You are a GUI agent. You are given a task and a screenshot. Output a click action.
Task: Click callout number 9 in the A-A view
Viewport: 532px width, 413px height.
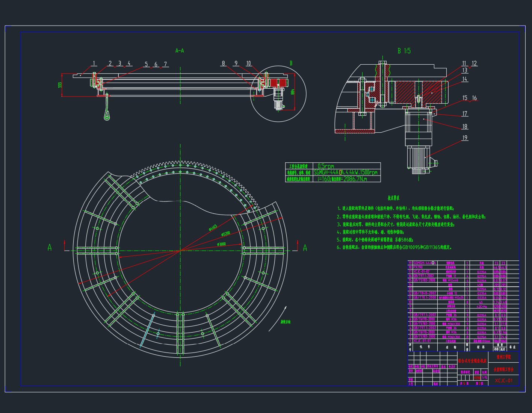coord(236,64)
